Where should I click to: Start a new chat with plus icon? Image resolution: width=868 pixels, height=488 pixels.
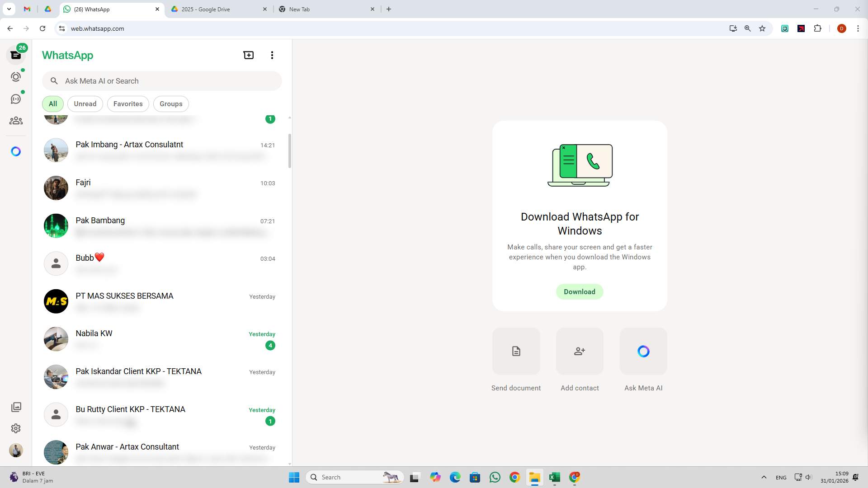tap(249, 55)
